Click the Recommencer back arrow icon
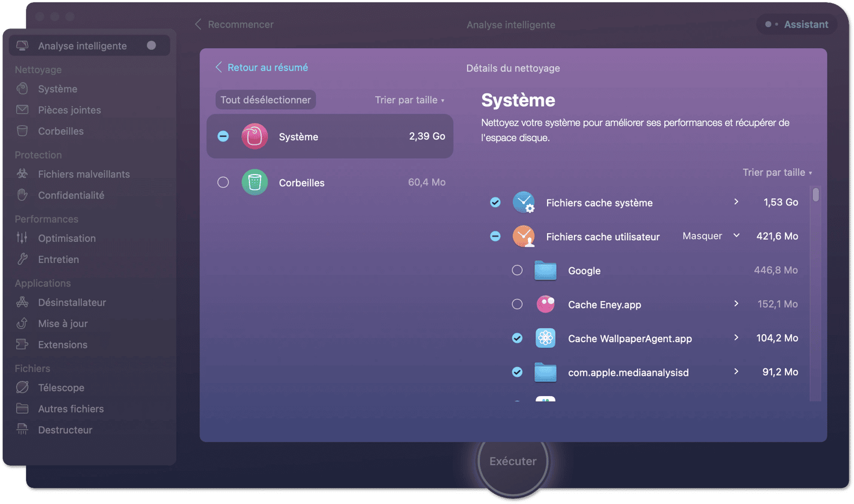 (198, 24)
